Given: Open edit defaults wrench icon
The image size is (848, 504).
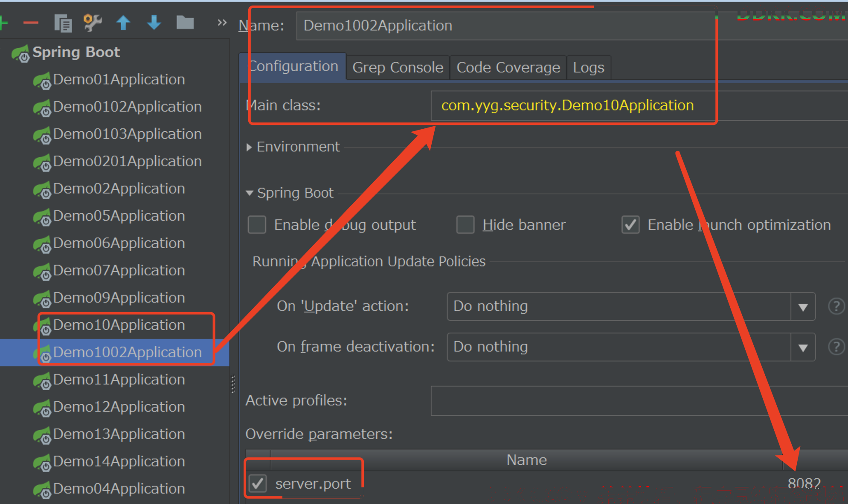Looking at the screenshot, I should pyautogui.click(x=93, y=23).
